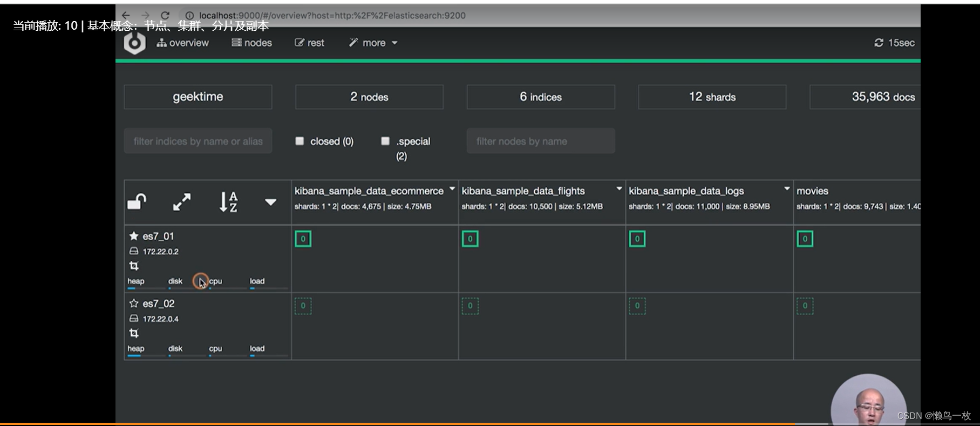Click the movies index header

[x=812, y=191]
